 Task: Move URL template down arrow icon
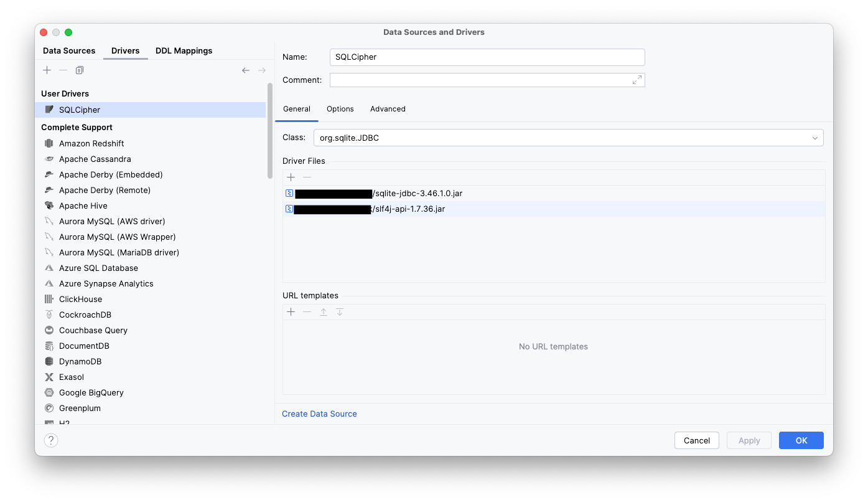[x=340, y=312]
